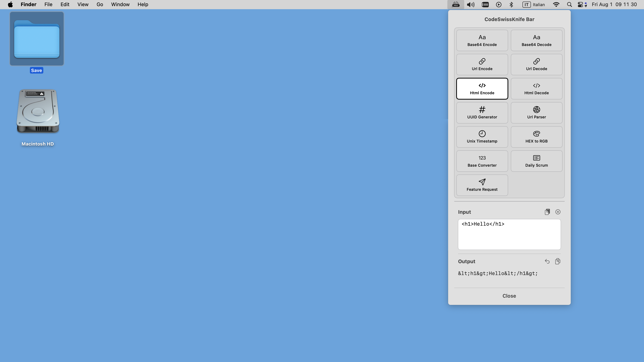Screen dimensions: 644x362
Task: Copy the Output text
Action: tap(558, 261)
